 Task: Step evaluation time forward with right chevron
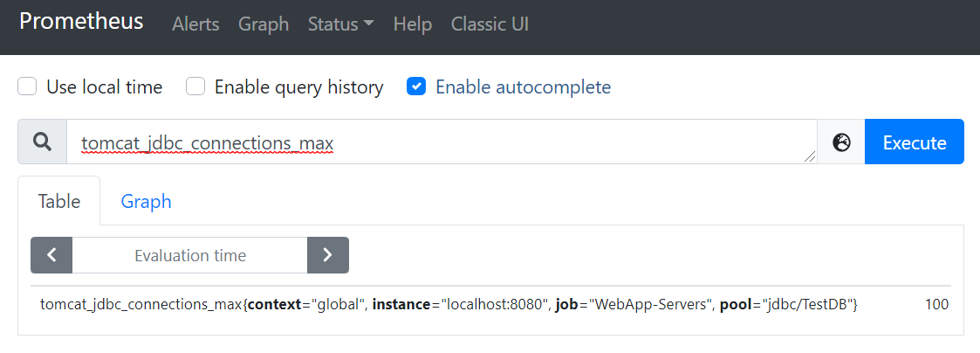(328, 255)
